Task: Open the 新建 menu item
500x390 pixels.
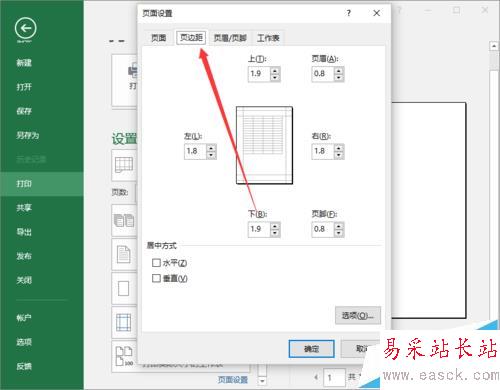Action: tap(24, 63)
